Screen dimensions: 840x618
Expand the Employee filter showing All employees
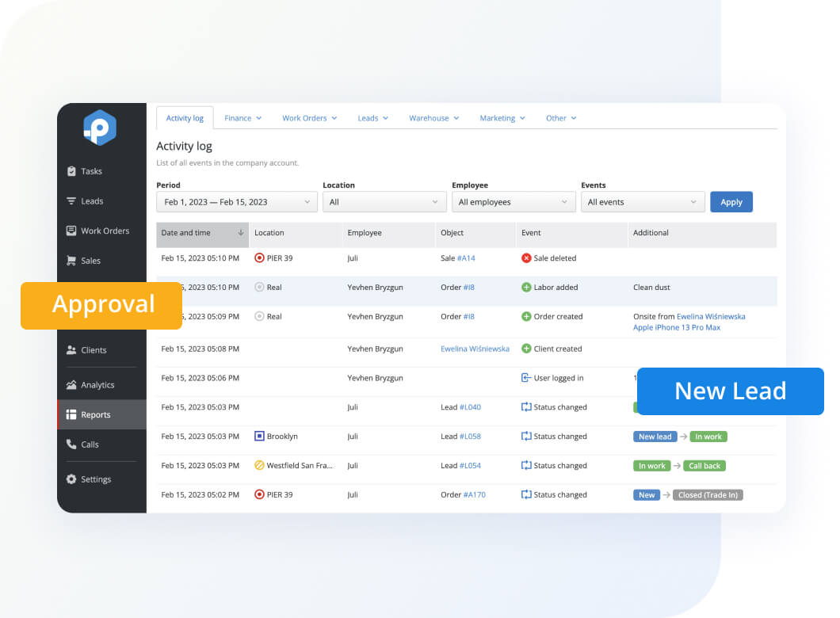[x=514, y=201]
